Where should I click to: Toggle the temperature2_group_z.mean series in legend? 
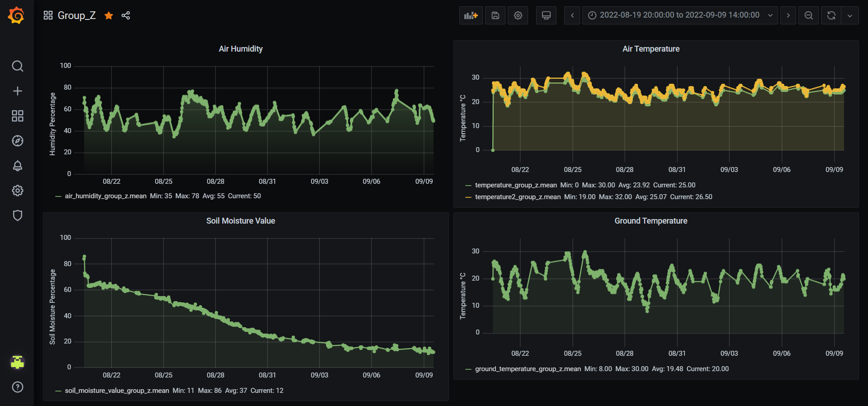point(518,197)
